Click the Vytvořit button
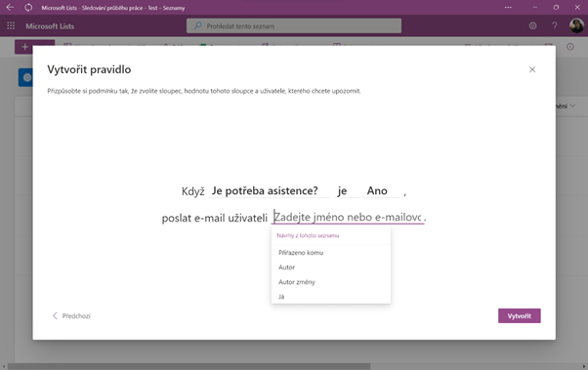The image size is (588, 370). [x=519, y=315]
